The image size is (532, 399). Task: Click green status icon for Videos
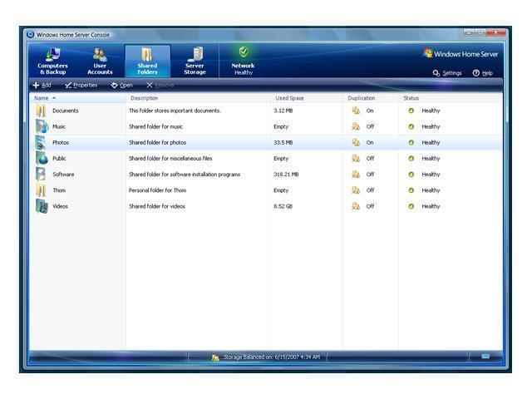[411, 206]
